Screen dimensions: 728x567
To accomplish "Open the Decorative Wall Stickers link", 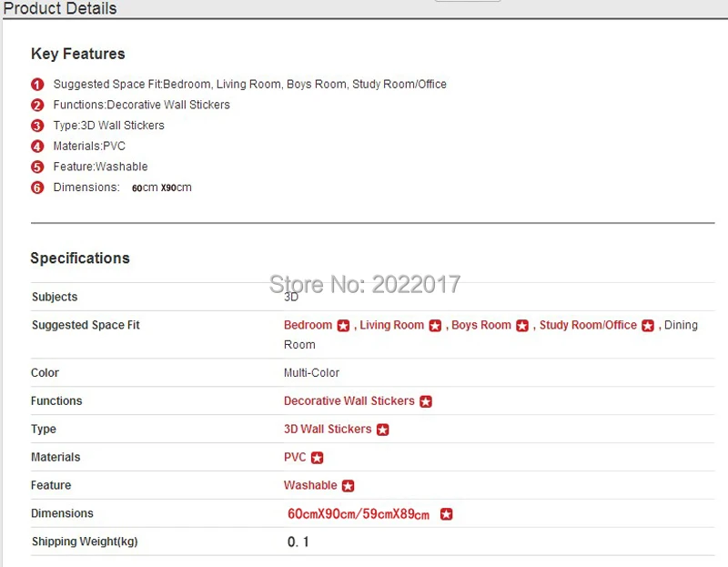I will coord(349,400).
